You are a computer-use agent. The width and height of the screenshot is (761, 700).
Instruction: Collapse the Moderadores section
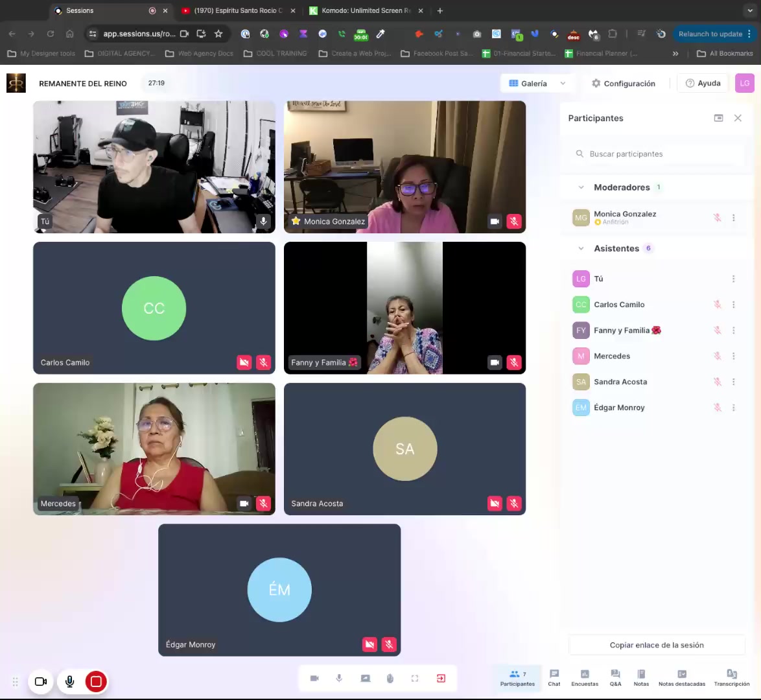click(581, 187)
